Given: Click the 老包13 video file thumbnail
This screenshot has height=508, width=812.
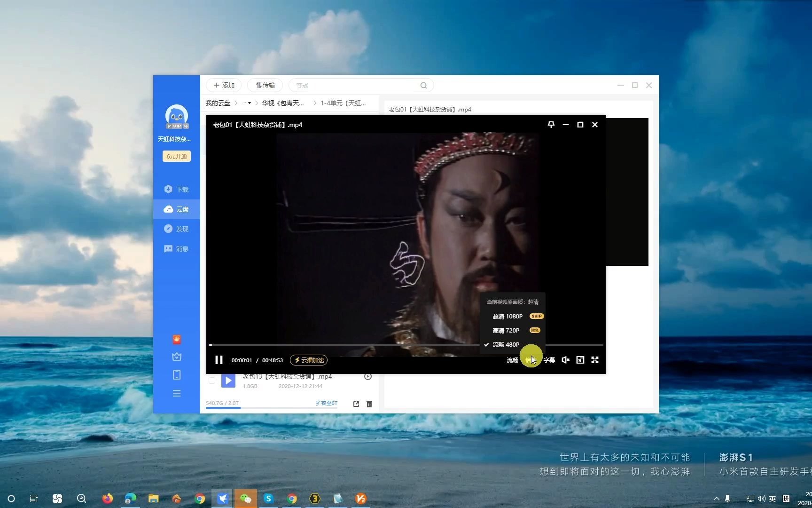Looking at the screenshot, I should coord(228,381).
